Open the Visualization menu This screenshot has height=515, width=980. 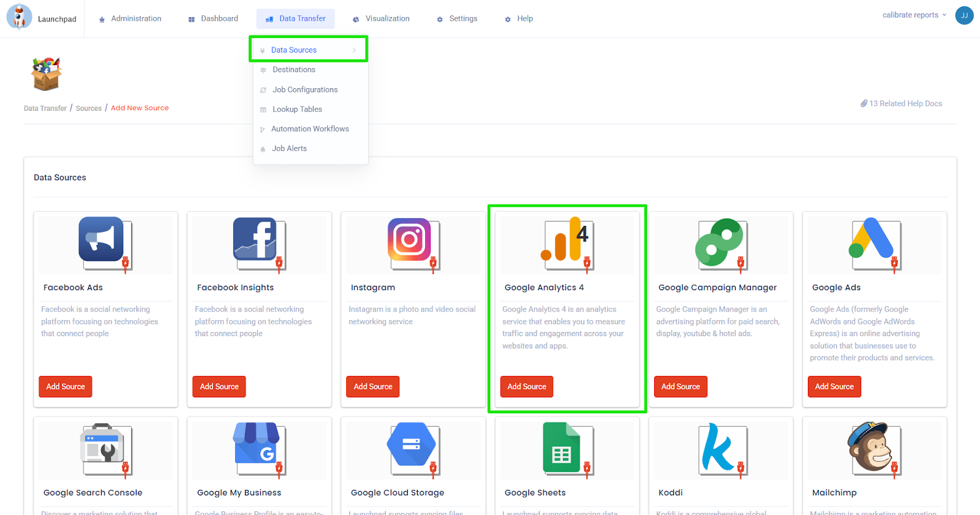(381, 18)
